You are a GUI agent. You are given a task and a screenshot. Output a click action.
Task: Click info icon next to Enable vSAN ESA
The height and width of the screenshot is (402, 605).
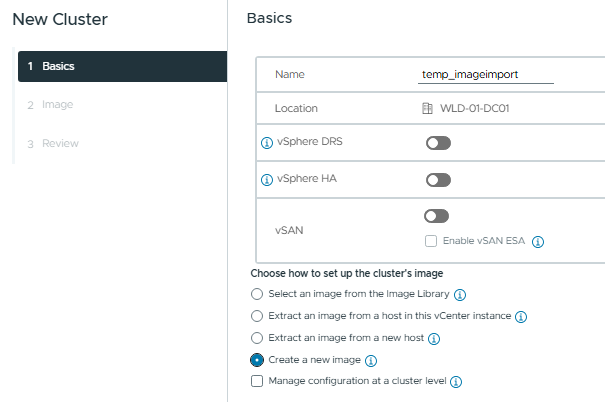click(x=538, y=242)
